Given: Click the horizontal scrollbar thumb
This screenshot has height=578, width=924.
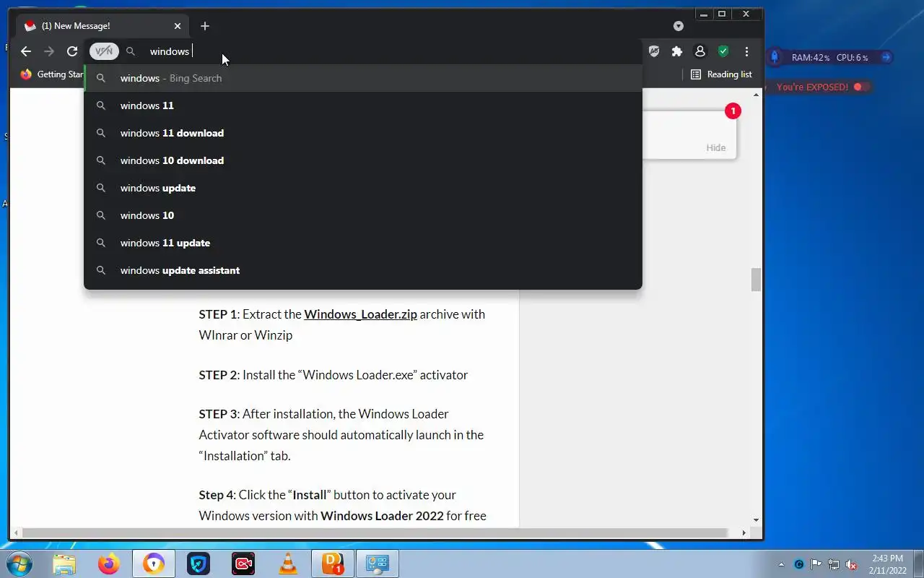Looking at the screenshot, I should [x=375, y=533].
